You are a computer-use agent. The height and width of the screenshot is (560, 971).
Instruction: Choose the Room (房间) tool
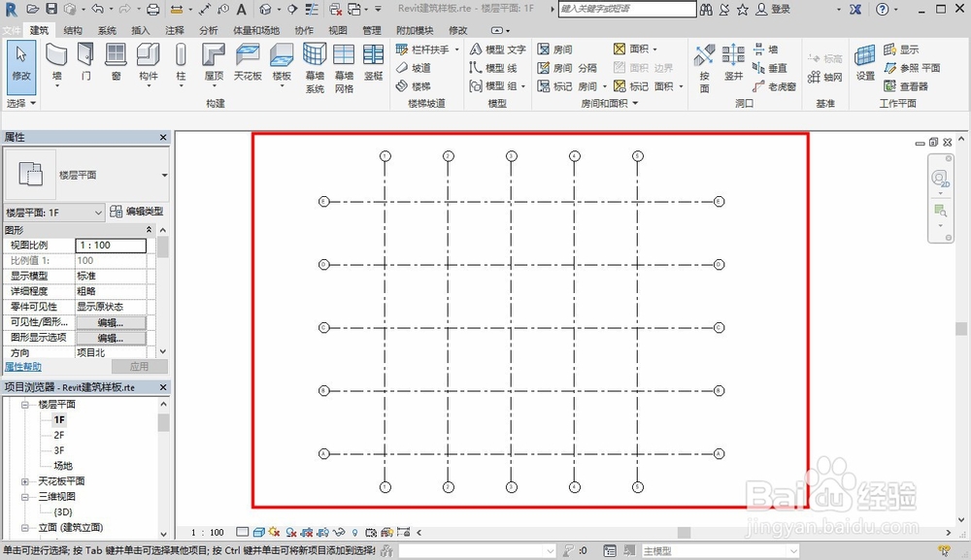point(554,49)
